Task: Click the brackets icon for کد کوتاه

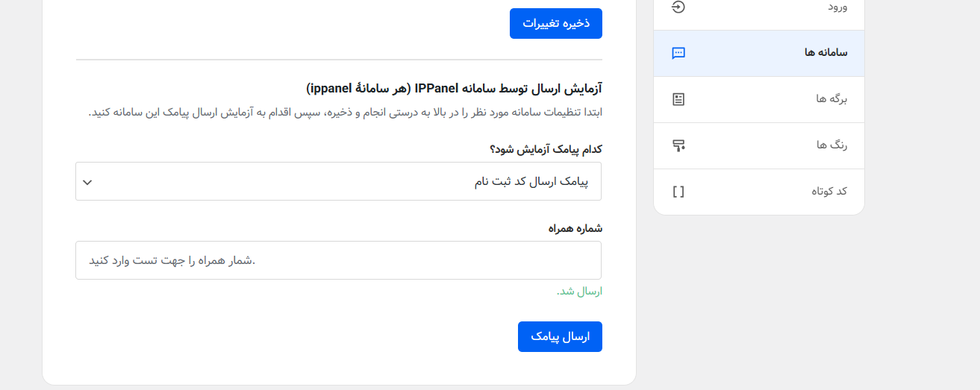Action: [678, 192]
